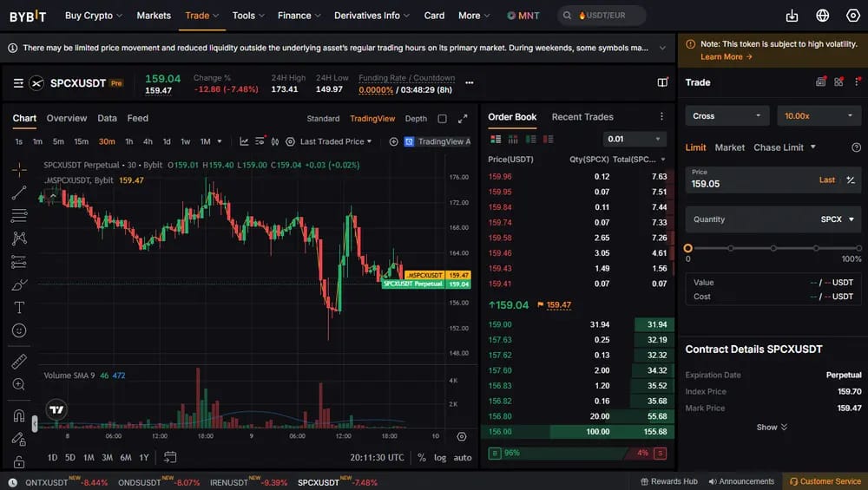
Task: Click the zoom in tool
Action: click(19, 384)
